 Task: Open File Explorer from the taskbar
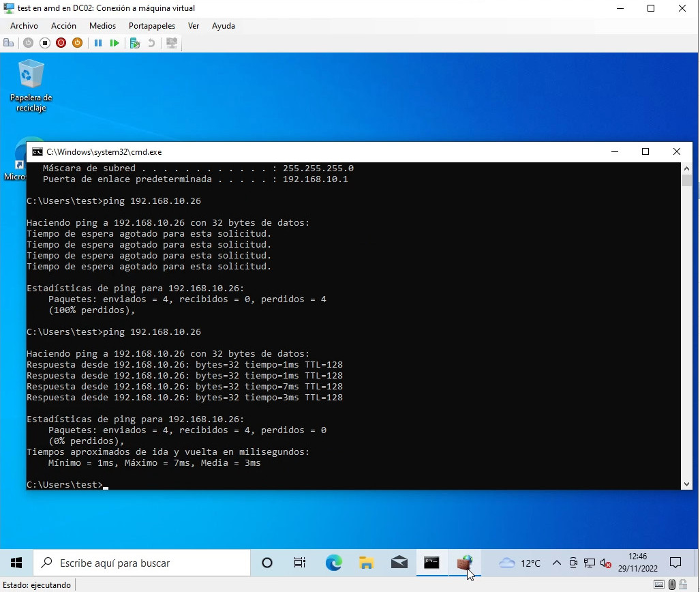pos(367,563)
